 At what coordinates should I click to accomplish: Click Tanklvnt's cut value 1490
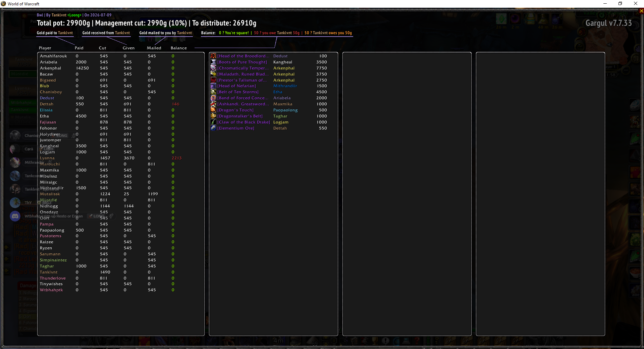point(105,272)
